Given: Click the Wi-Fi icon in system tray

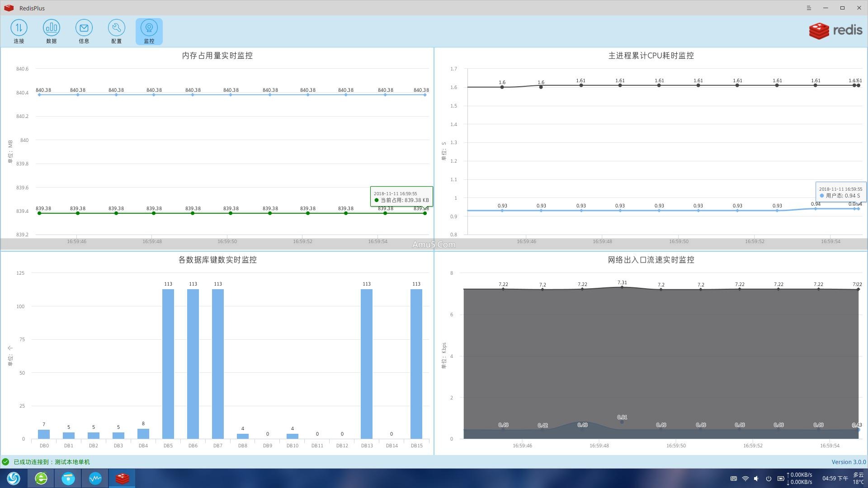Looking at the screenshot, I should 745,479.
